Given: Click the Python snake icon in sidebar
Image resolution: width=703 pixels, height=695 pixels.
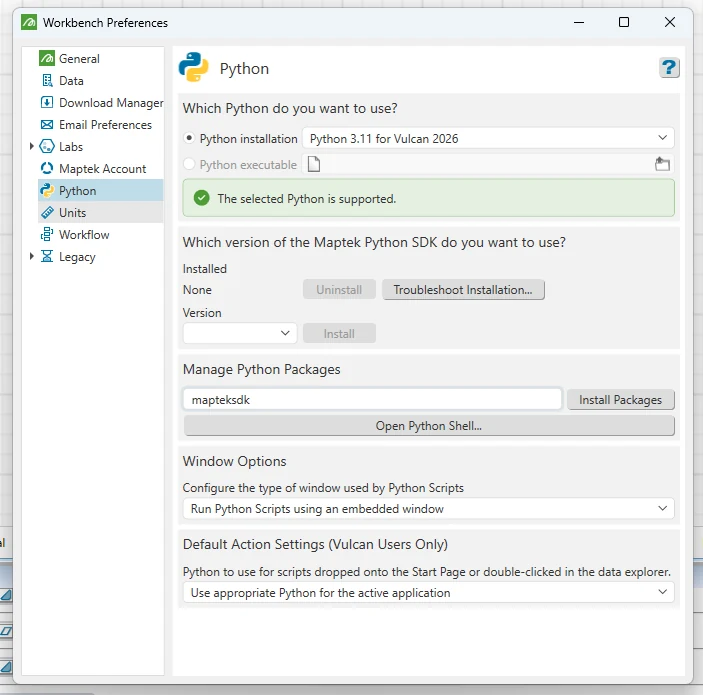Looking at the screenshot, I should click(47, 190).
